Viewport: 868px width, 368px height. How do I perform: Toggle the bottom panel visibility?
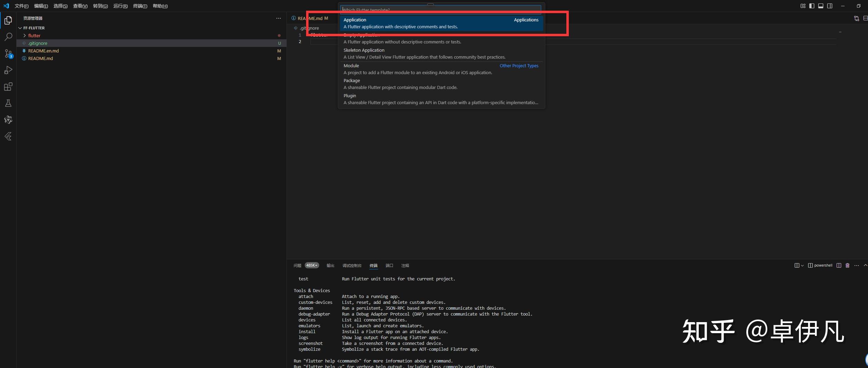point(821,6)
